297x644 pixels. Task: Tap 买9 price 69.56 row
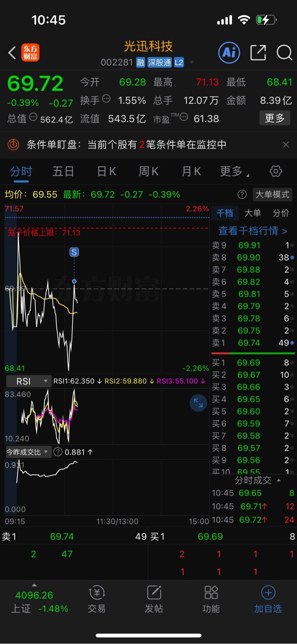pos(253,460)
